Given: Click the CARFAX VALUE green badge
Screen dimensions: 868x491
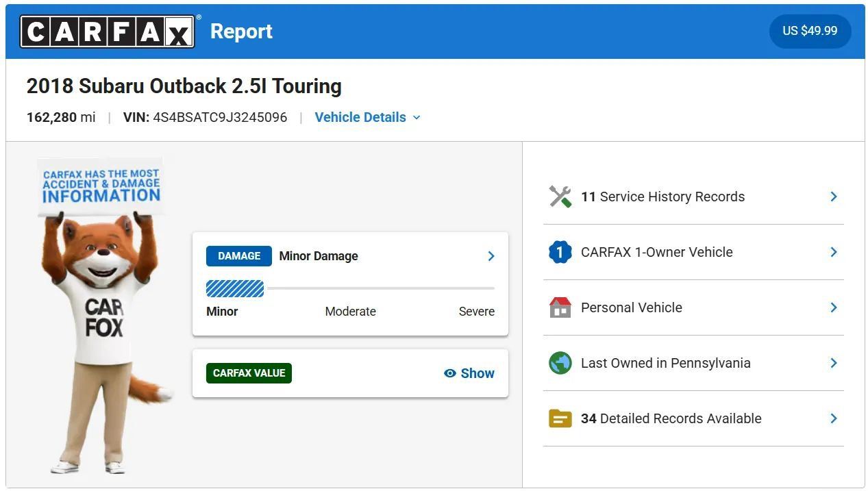Looking at the screenshot, I should [x=249, y=373].
